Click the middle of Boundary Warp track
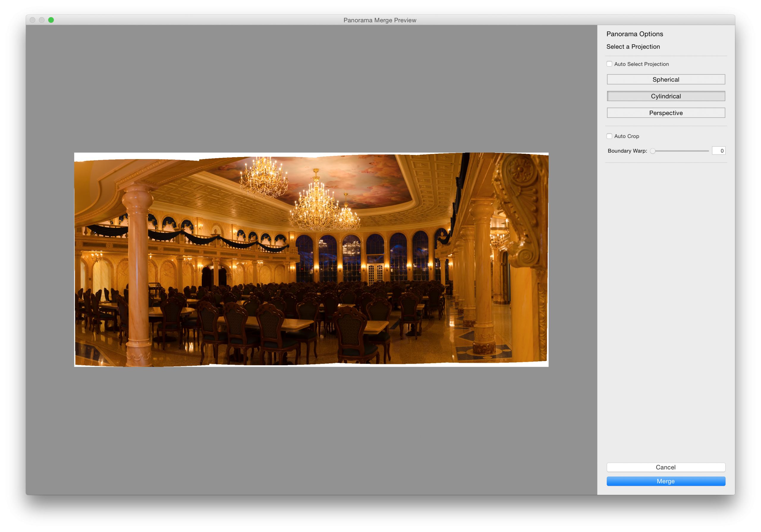This screenshot has width=761, height=532. point(680,151)
